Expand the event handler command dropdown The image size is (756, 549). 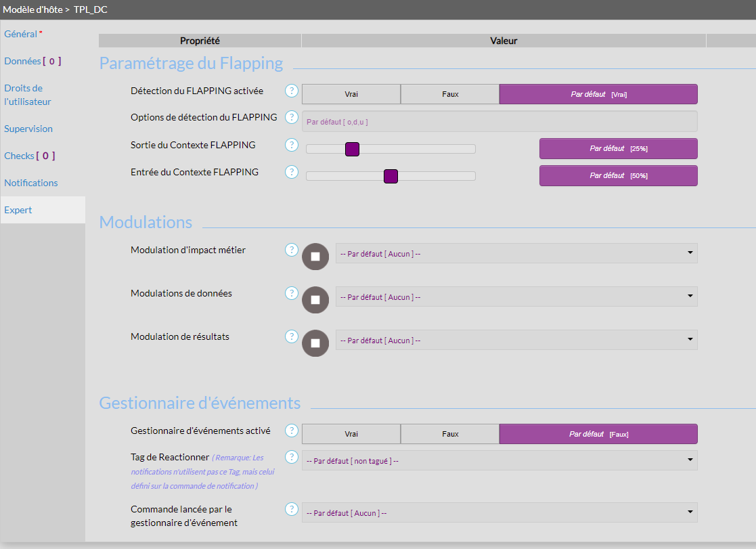pyautogui.click(x=499, y=512)
